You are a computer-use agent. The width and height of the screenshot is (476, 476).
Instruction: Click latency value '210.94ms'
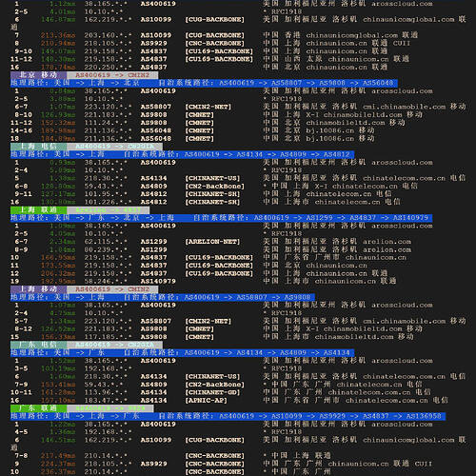58,43
